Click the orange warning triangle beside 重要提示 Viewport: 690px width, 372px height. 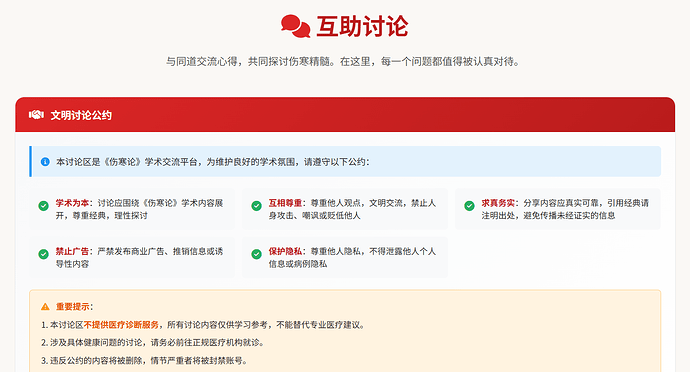pyautogui.click(x=45, y=306)
